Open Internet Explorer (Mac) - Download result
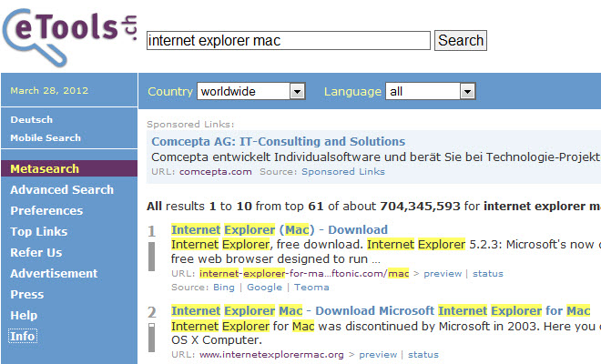The width and height of the screenshot is (601, 364). 279,229
